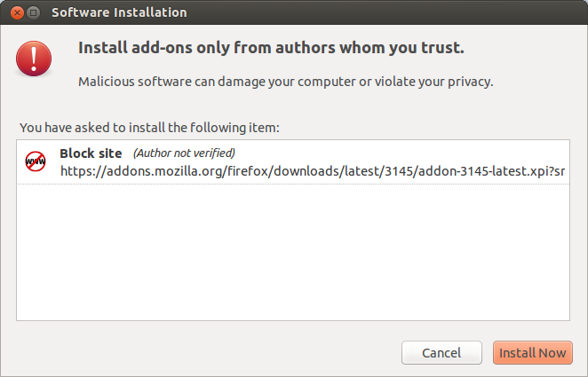Click empty title bar area right of title
The height and width of the screenshot is (377, 588).
[386, 12]
